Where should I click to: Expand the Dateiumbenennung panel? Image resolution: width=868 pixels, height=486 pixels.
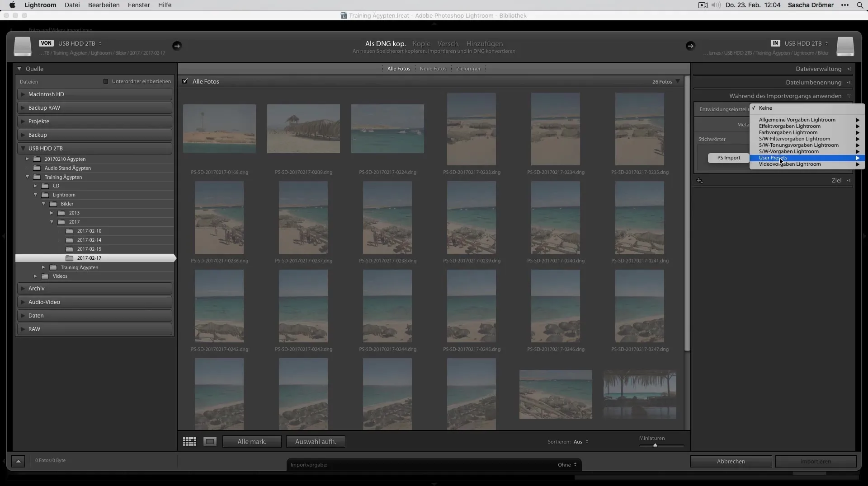click(x=849, y=83)
